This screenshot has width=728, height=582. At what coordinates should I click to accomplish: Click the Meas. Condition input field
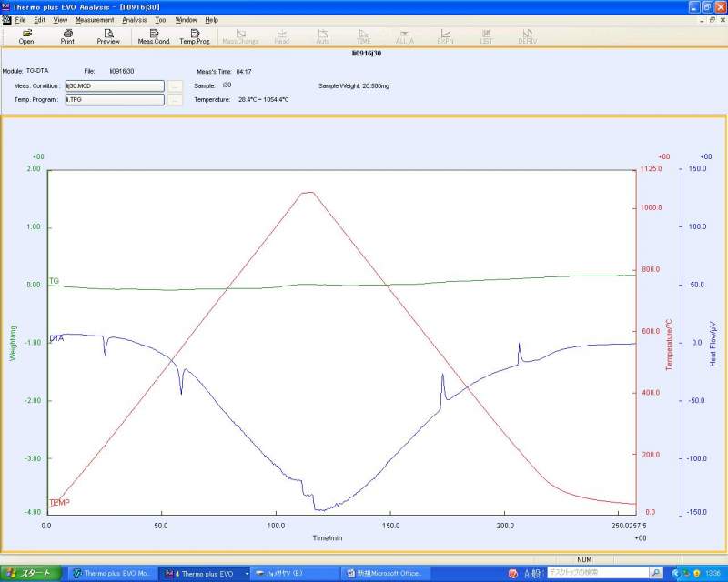click(x=114, y=85)
